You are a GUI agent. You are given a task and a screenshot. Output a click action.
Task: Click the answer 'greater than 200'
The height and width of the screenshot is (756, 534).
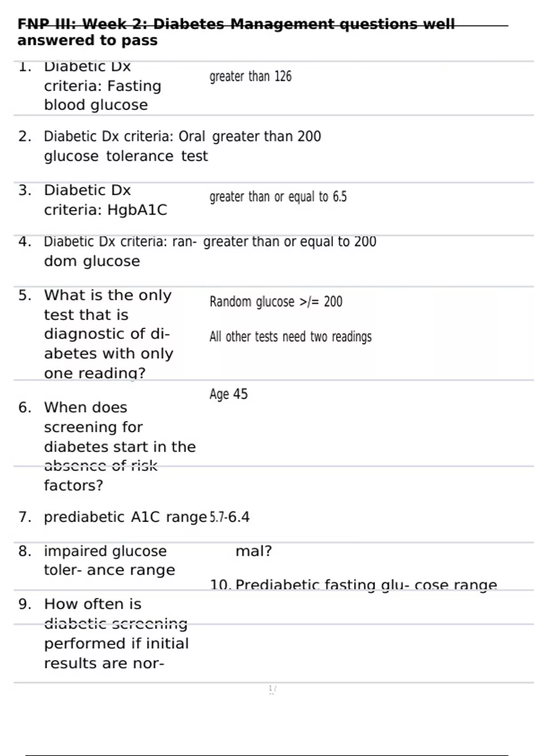click(x=267, y=136)
